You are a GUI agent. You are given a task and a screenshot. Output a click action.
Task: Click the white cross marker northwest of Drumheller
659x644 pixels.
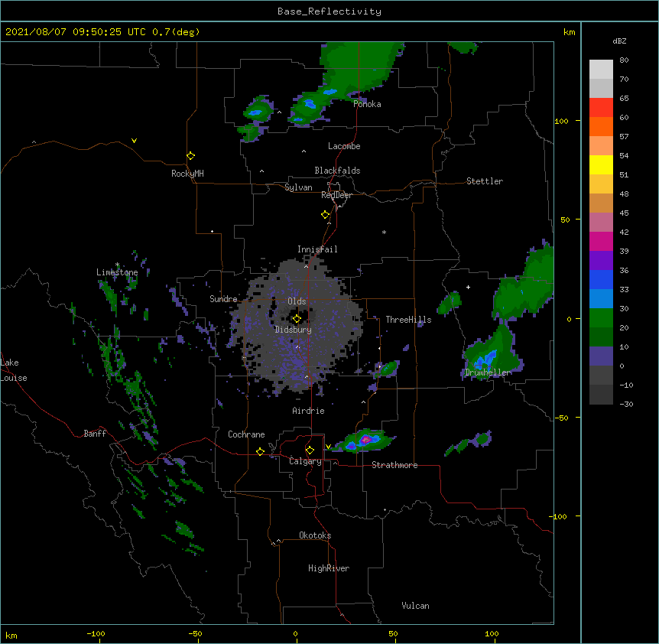[468, 287]
